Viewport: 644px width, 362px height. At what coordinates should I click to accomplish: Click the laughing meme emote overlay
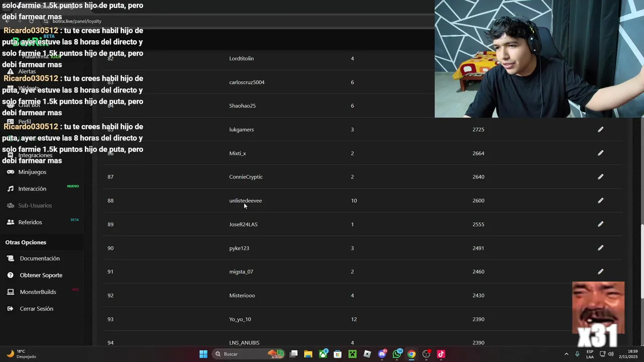tap(598, 315)
